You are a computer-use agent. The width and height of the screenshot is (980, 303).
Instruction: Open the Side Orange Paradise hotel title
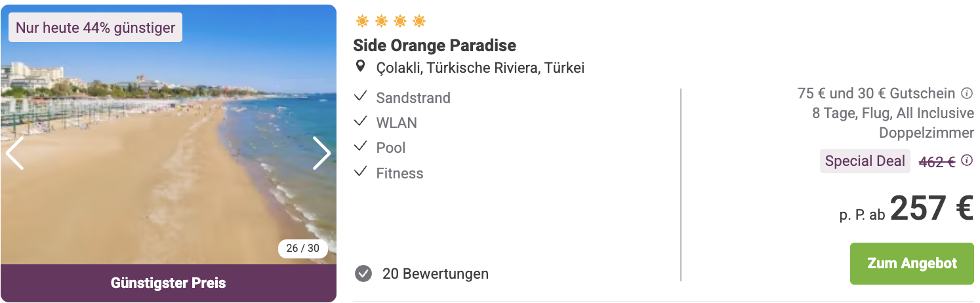click(435, 45)
